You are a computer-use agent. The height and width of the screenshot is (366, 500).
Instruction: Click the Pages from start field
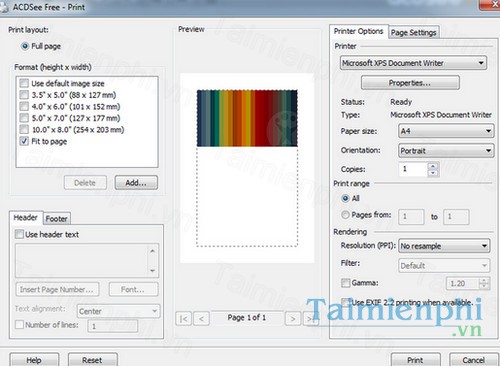[x=411, y=217]
